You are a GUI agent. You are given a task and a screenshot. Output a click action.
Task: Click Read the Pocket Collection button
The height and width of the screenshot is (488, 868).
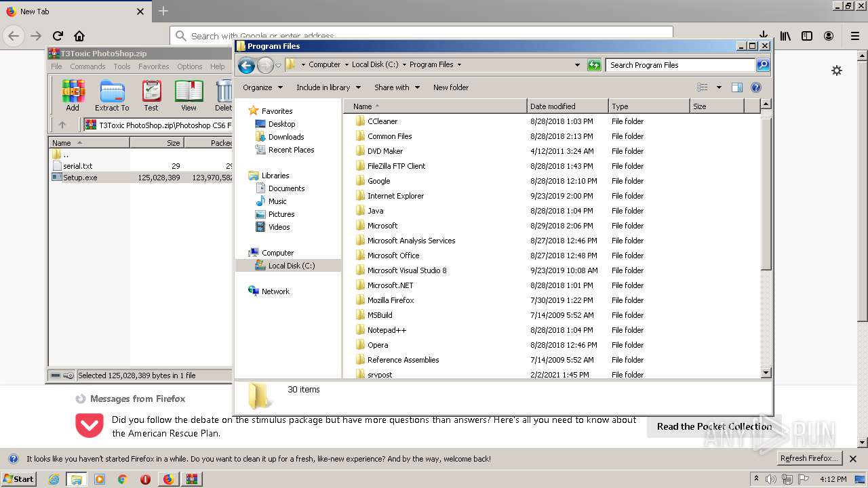click(714, 426)
